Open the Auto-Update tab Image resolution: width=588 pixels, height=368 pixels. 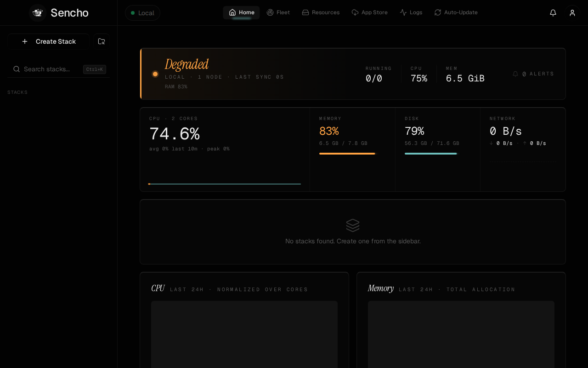pos(456,12)
